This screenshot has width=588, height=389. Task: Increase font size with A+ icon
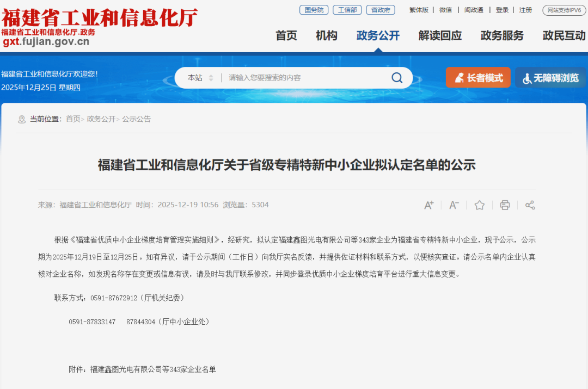tap(428, 205)
